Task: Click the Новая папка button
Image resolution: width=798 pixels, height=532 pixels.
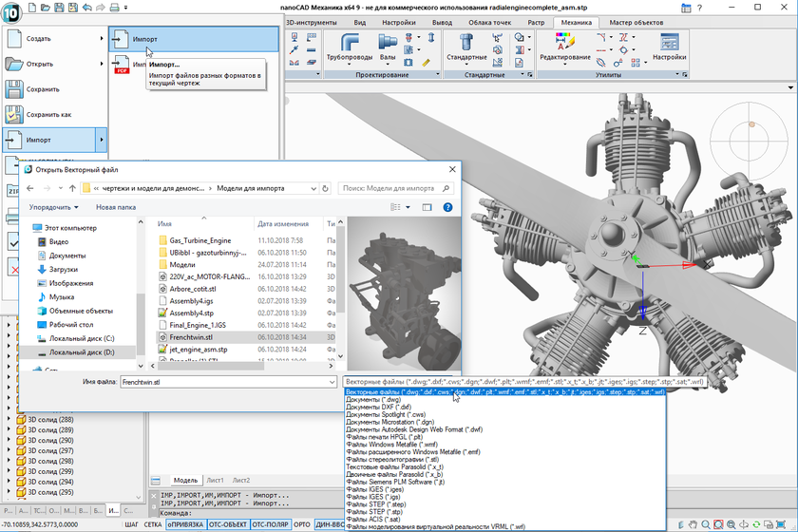Action: coord(116,206)
